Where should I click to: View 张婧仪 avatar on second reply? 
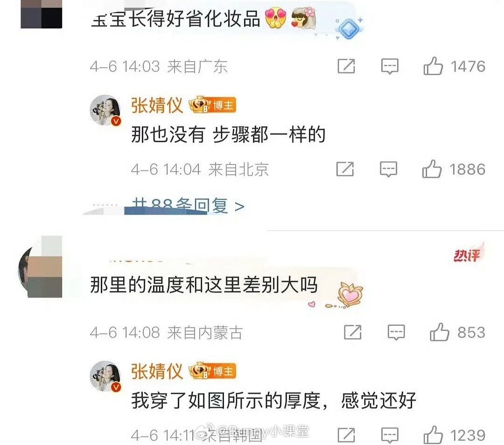(105, 376)
